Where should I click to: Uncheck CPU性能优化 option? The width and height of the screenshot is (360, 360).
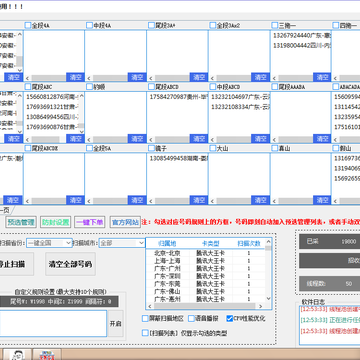pyautogui.click(x=230, y=319)
